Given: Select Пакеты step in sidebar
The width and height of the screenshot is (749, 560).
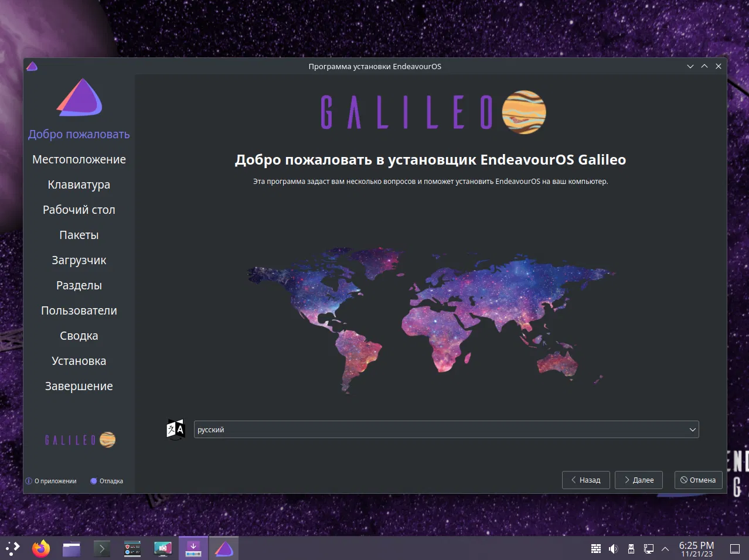Looking at the screenshot, I should 79,235.
